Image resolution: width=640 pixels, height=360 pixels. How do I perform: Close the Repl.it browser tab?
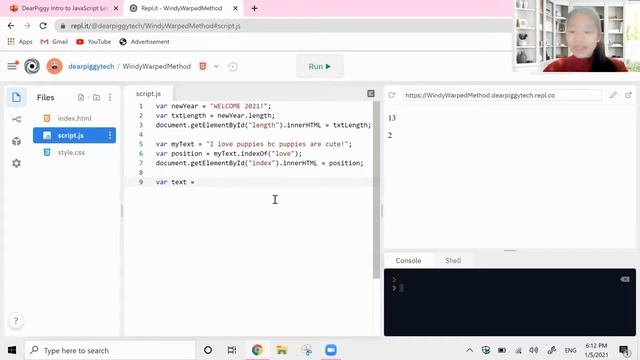[236, 8]
